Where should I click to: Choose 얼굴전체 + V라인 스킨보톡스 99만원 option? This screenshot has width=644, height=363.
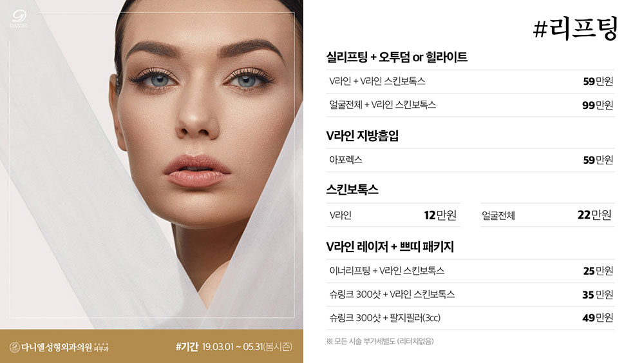coord(470,105)
